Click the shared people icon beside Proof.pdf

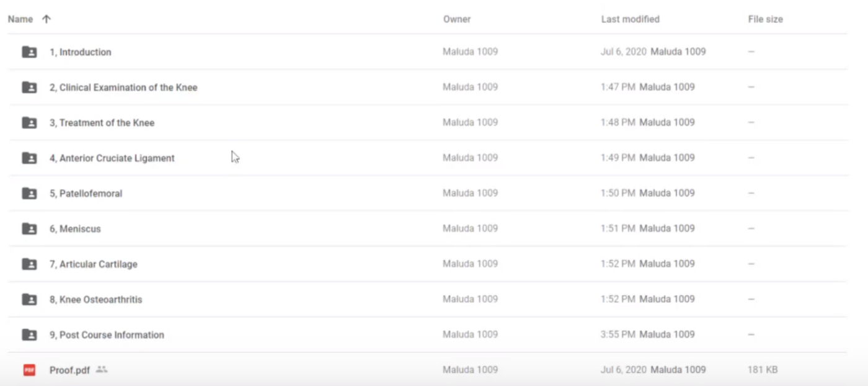point(102,370)
